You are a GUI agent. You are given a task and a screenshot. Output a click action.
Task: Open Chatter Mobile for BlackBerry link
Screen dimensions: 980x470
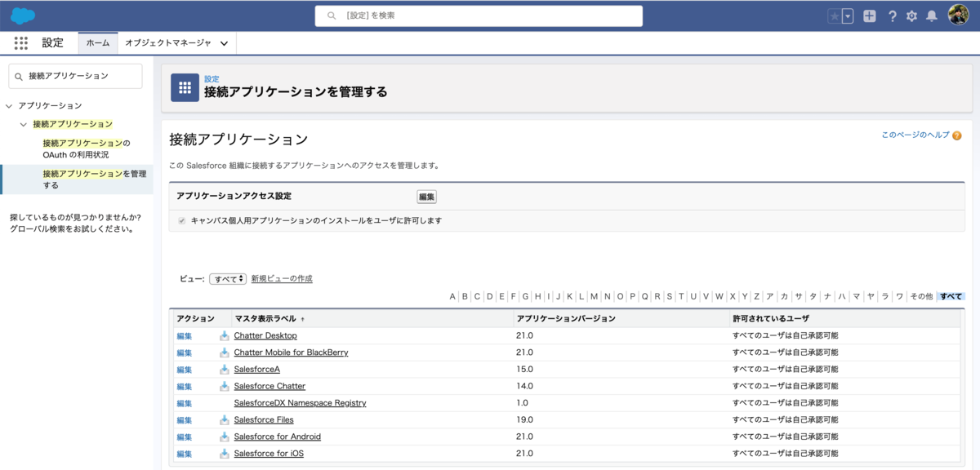click(291, 352)
